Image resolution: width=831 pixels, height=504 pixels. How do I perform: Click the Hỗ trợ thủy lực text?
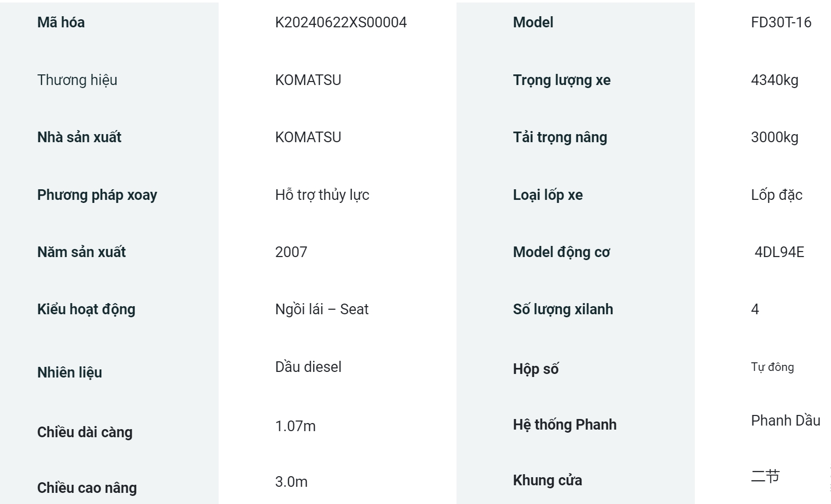click(x=322, y=195)
